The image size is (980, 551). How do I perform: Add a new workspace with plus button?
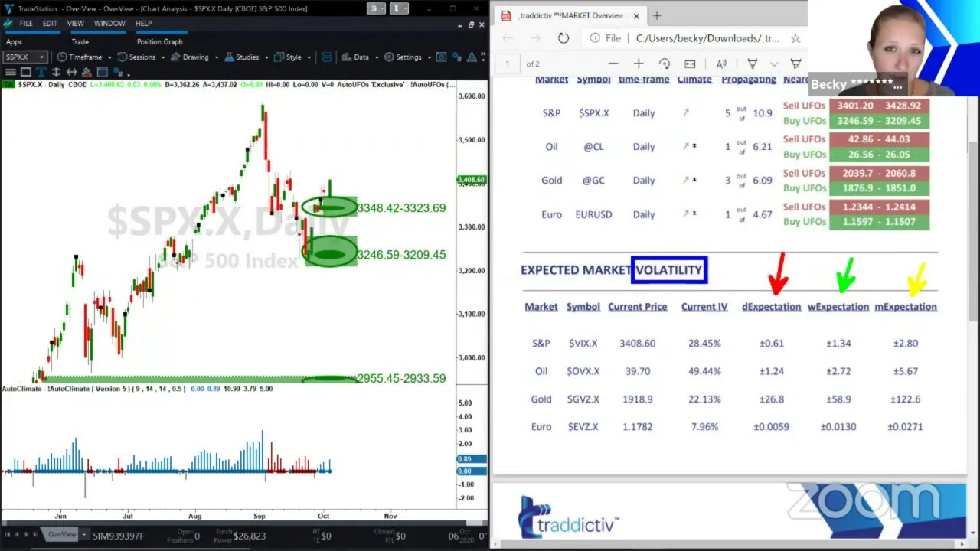click(x=85, y=535)
